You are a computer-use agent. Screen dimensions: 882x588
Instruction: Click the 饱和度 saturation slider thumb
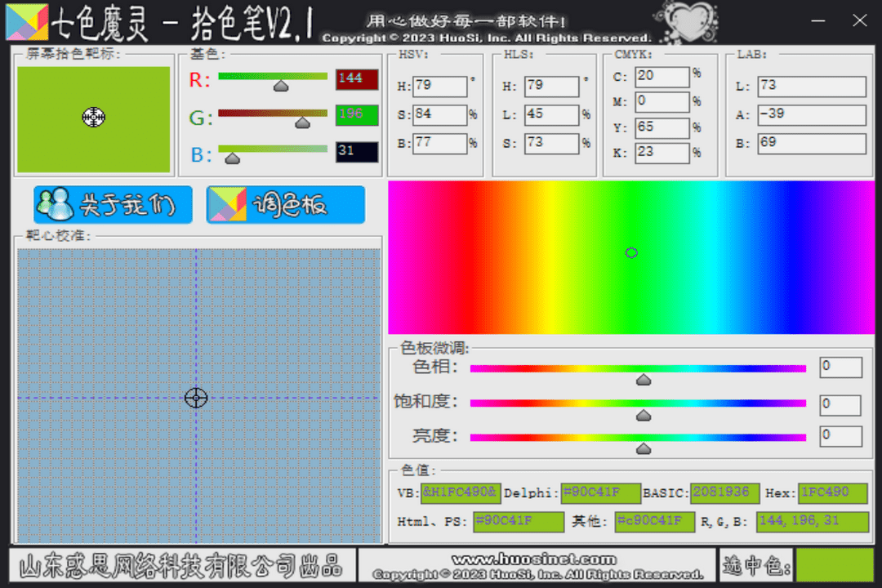coord(643,416)
